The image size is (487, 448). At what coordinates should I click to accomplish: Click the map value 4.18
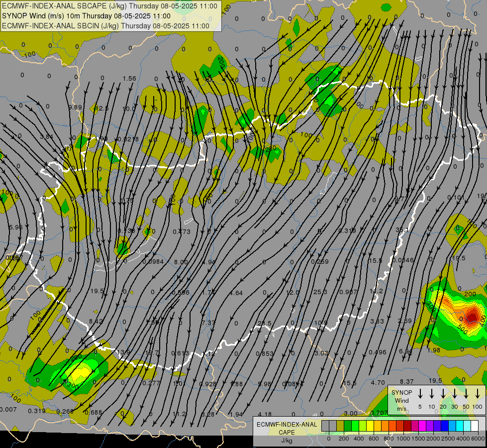tap(265, 415)
